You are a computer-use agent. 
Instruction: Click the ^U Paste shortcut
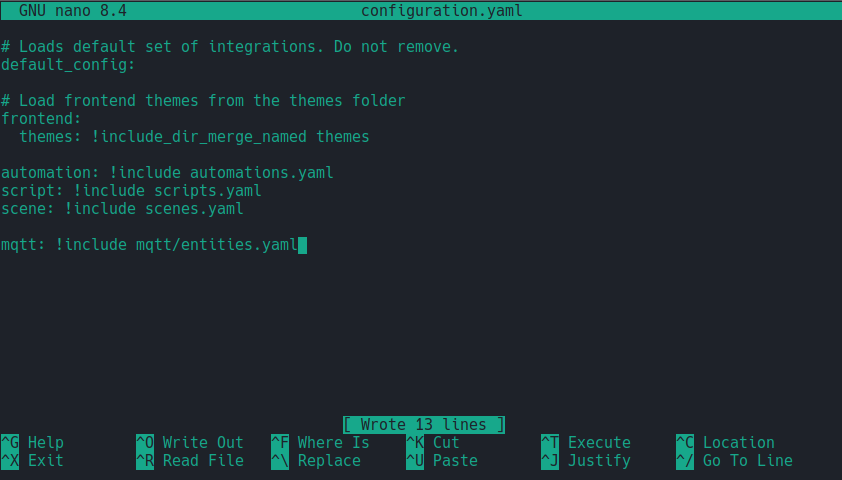pyautogui.click(x=442, y=461)
